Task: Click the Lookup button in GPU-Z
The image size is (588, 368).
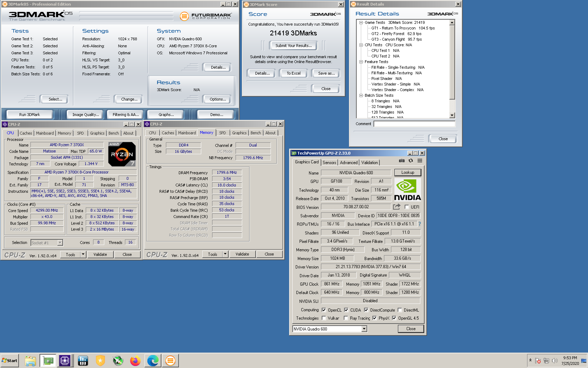Action: click(x=408, y=172)
